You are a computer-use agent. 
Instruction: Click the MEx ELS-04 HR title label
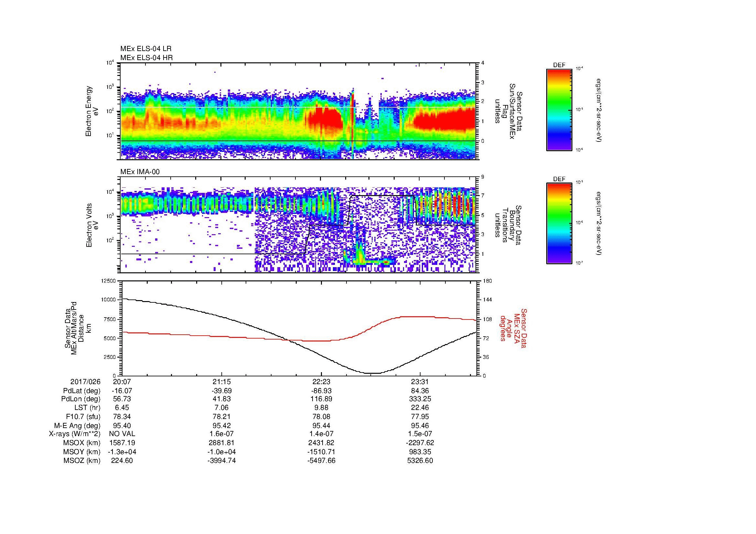pyautogui.click(x=146, y=58)
